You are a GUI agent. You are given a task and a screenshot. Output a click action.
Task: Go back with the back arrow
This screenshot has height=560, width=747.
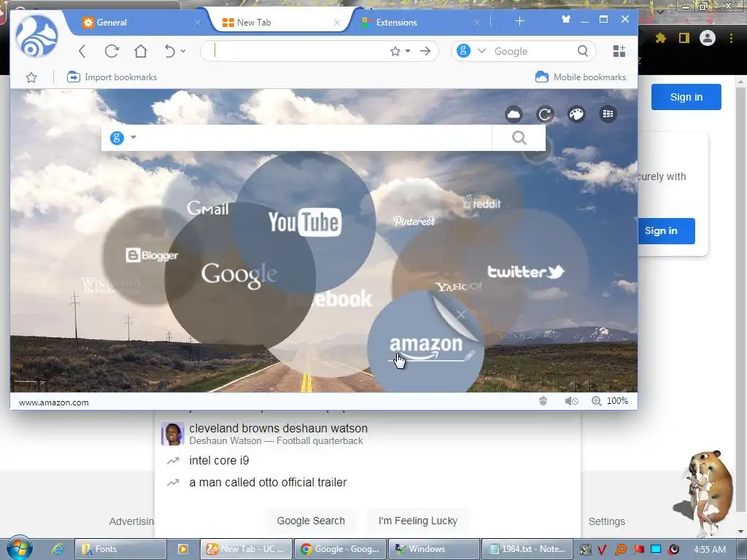click(x=82, y=51)
